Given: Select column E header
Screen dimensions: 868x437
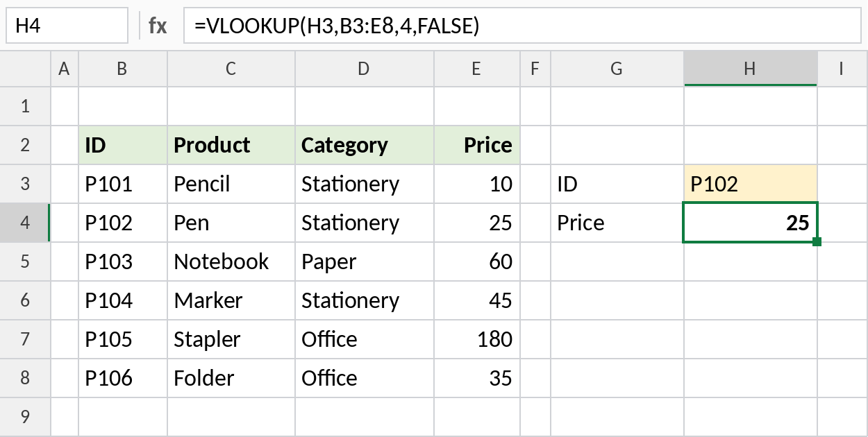Looking at the screenshot, I should point(477,69).
